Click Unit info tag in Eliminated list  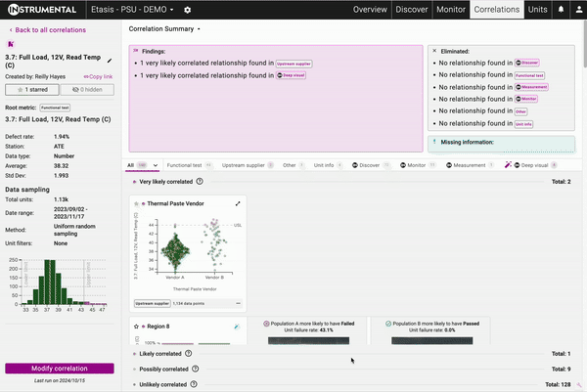[523, 124]
